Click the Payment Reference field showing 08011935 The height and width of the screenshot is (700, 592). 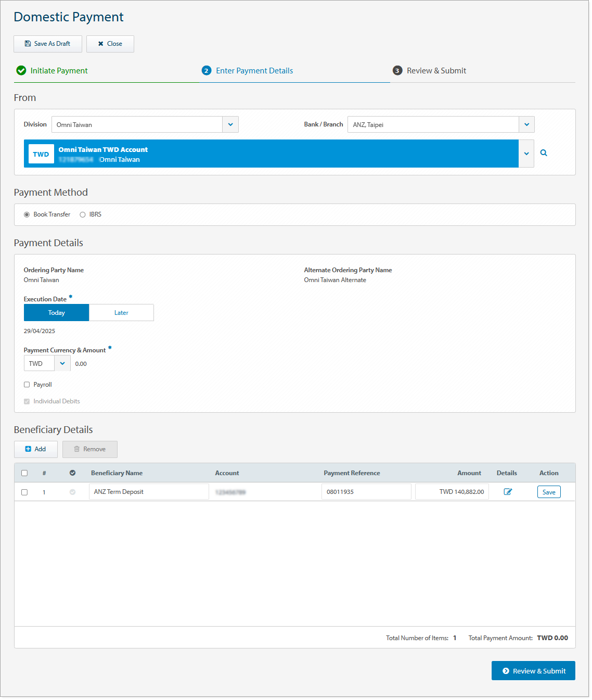[x=366, y=491]
